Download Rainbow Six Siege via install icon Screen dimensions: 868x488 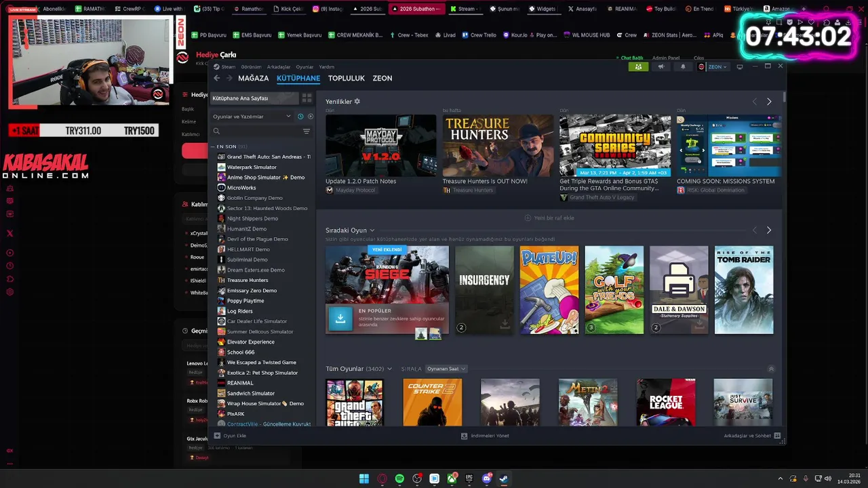[340, 318]
